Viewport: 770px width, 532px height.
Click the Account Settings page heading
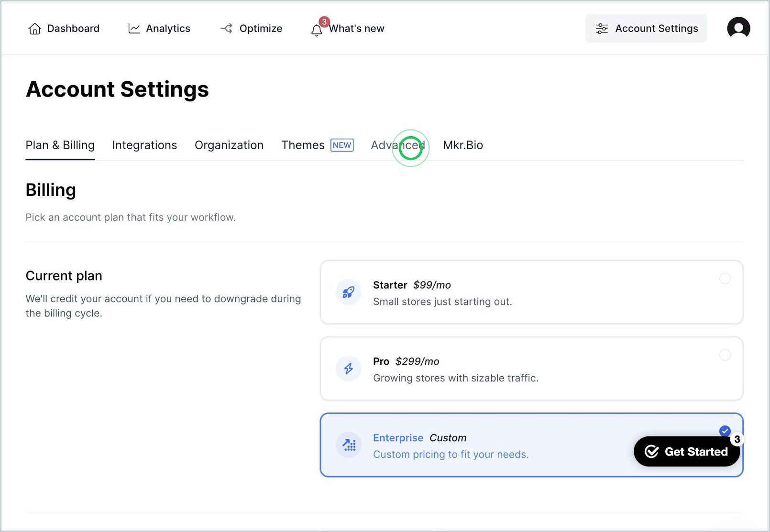coord(117,89)
